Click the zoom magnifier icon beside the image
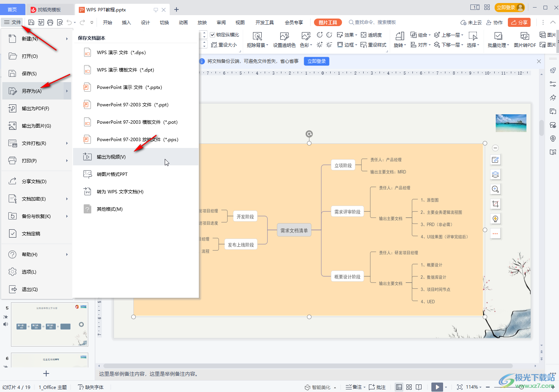 tap(495, 189)
